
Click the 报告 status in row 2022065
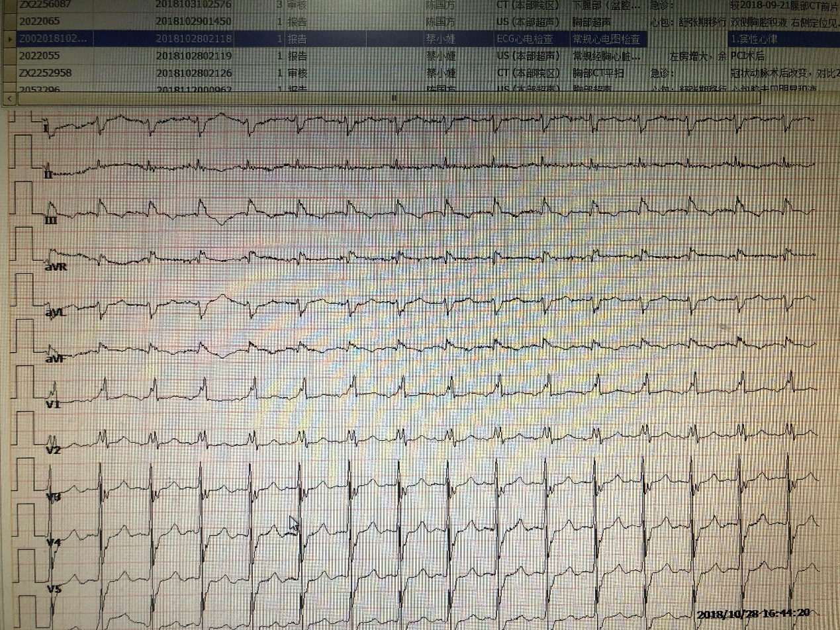tap(297, 22)
